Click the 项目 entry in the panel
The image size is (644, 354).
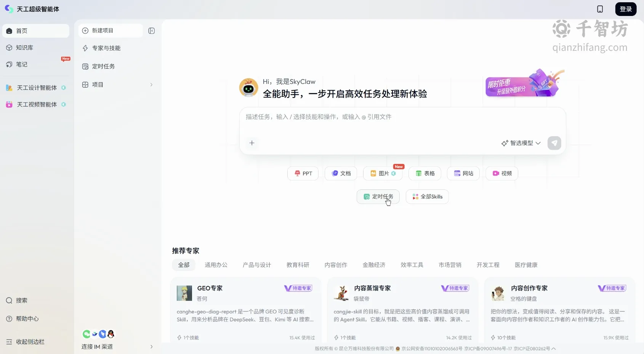pos(118,85)
